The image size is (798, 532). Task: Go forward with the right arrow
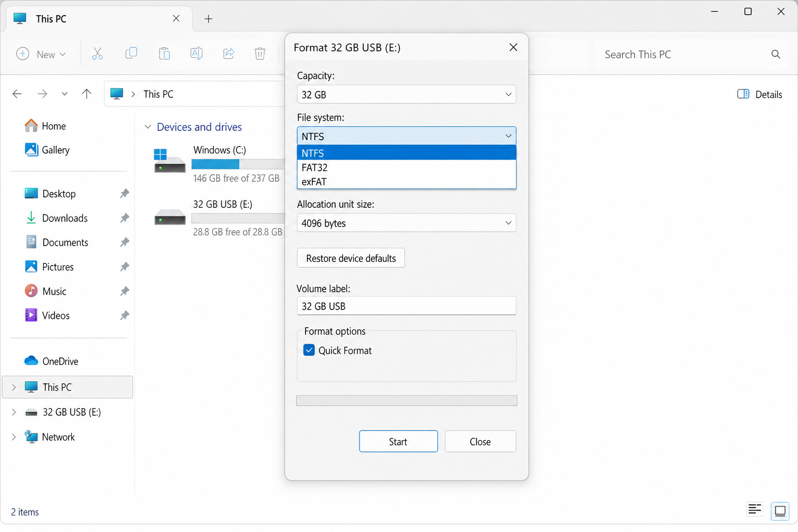coord(43,94)
